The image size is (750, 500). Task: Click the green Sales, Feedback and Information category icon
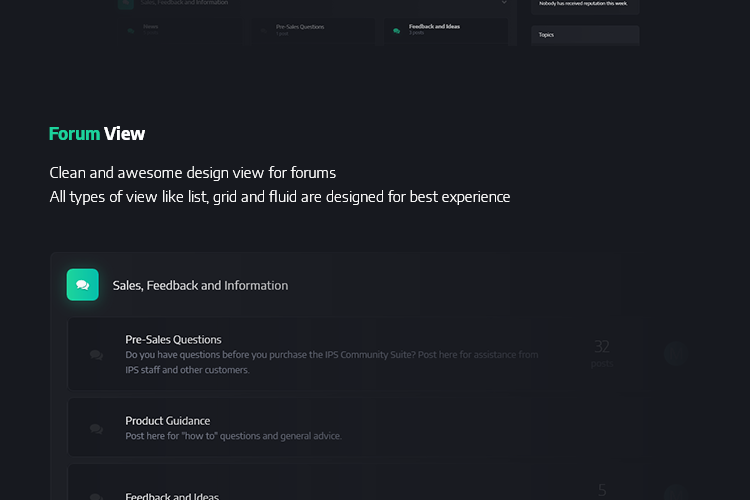click(82, 285)
